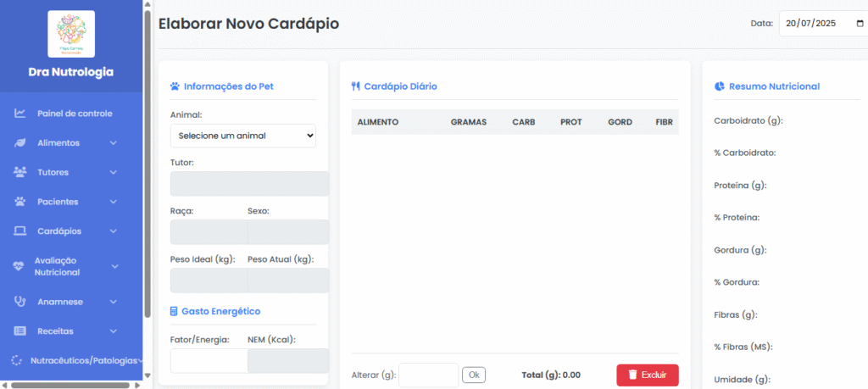
Task: Click the Nutracêuticos/Patologias spinner icon
Action: (x=17, y=360)
